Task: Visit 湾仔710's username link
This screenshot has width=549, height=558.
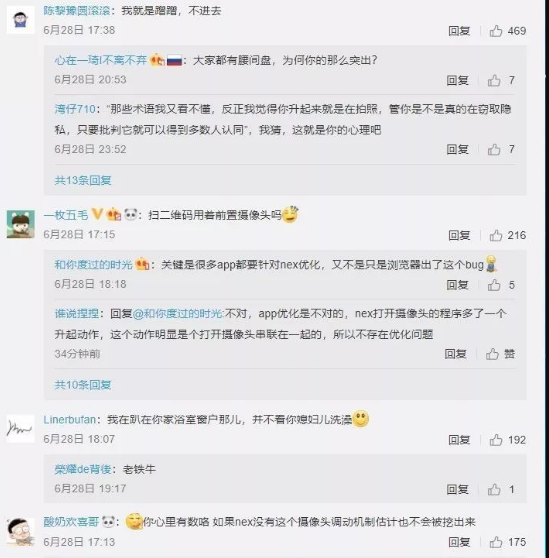Action: pyautogui.click(x=75, y=109)
